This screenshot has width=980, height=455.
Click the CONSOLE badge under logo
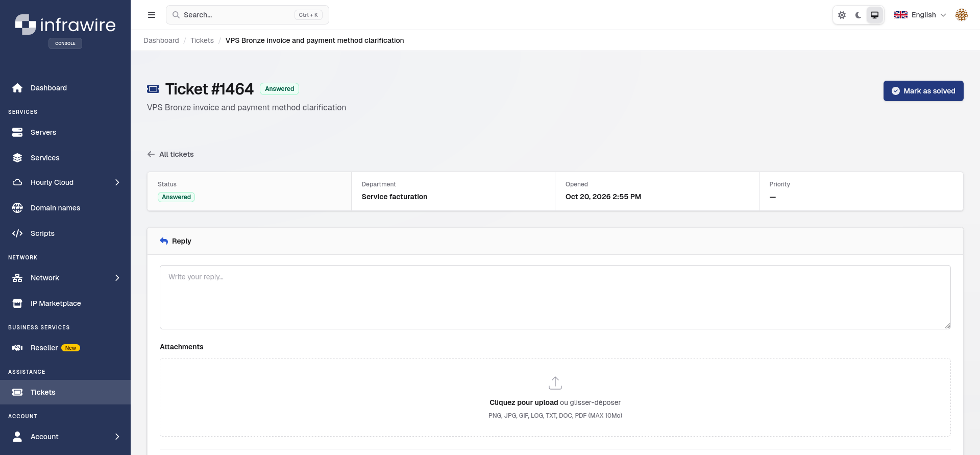tap(65, 43)
